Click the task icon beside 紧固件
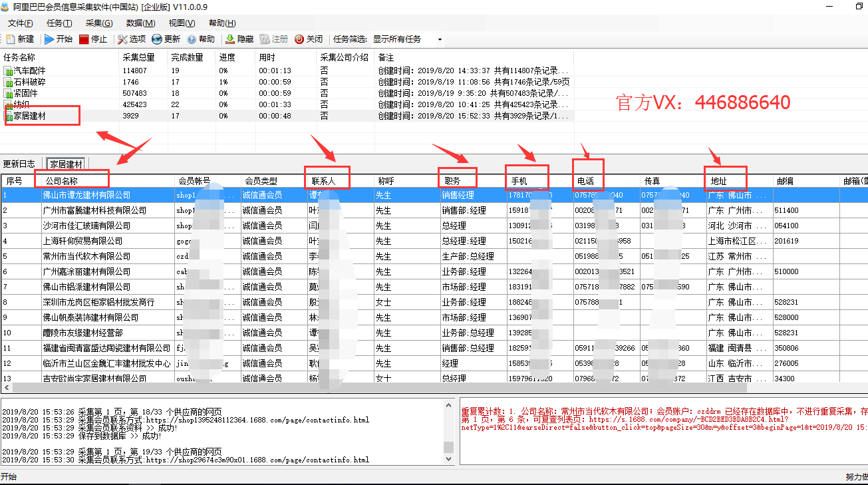Image resolution: width=868 pixels, height=485 pixels. [x=9, y=93]
